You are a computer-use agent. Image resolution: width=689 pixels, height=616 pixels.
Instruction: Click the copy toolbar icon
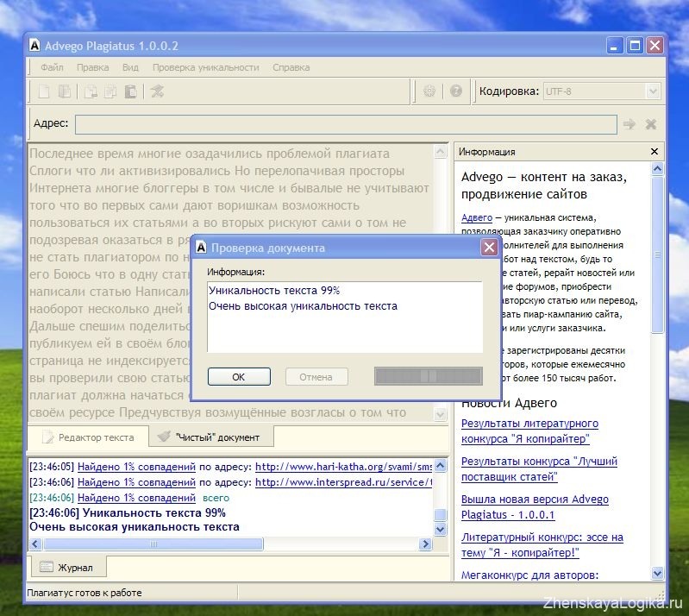coord(110,91)
